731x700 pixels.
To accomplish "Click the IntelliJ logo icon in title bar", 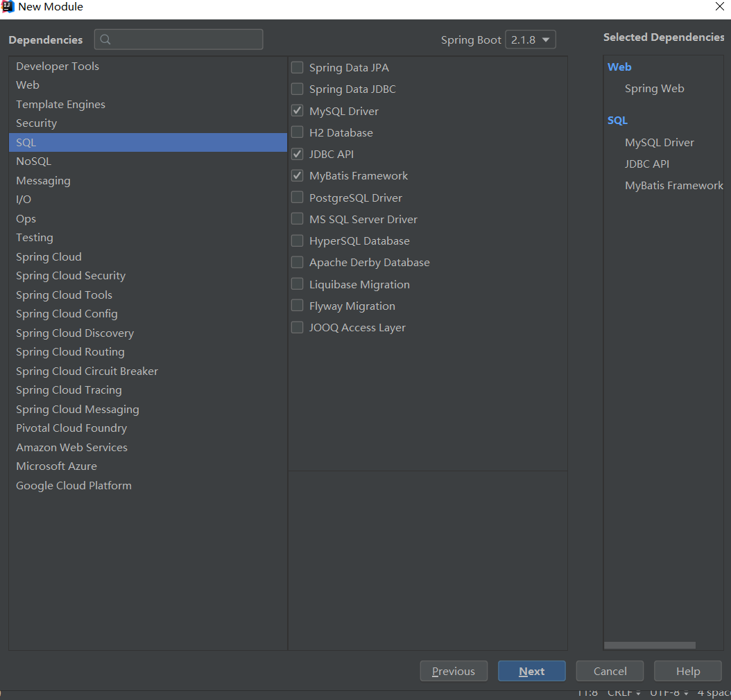I will (8, 6).
